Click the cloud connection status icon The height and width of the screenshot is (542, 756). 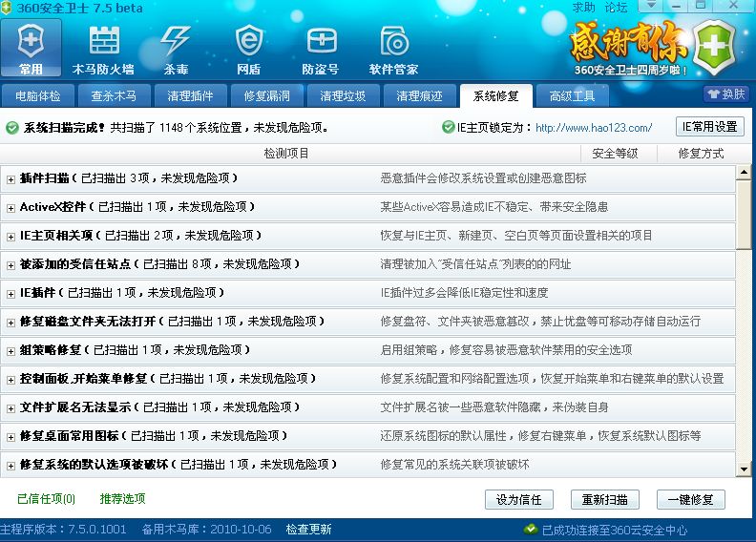pyautogui.click(x=531, y=530)
